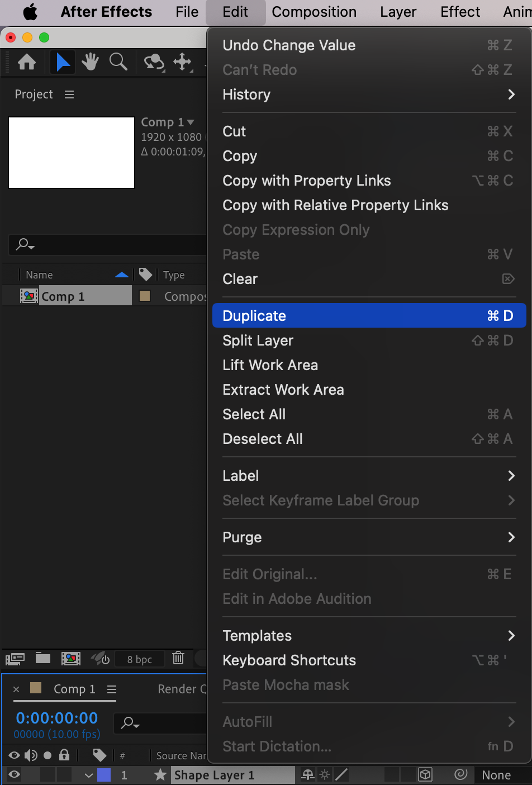
Task: Open the Interpret Footage icon
Action: (x=15, y=658)
